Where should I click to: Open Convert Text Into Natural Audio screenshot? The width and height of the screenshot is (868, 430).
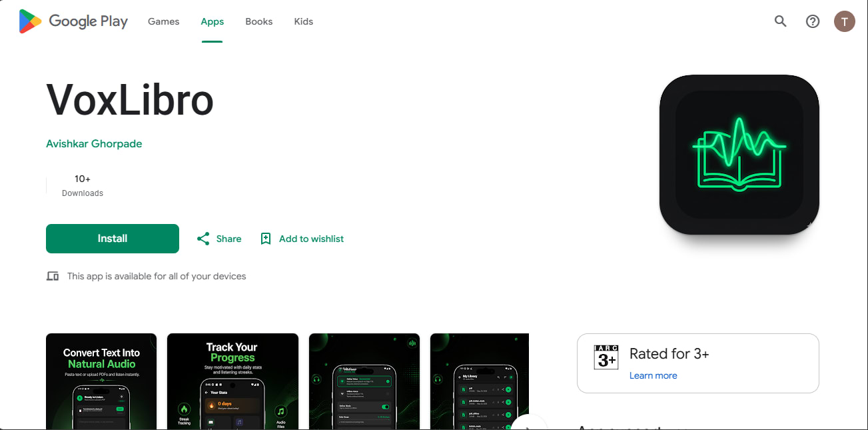click(x=101, y=381)
